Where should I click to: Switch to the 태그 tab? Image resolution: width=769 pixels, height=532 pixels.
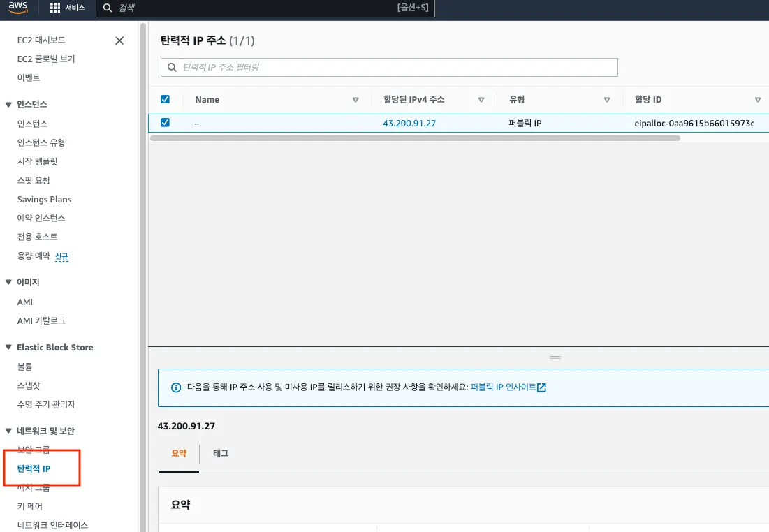[221, 454]
